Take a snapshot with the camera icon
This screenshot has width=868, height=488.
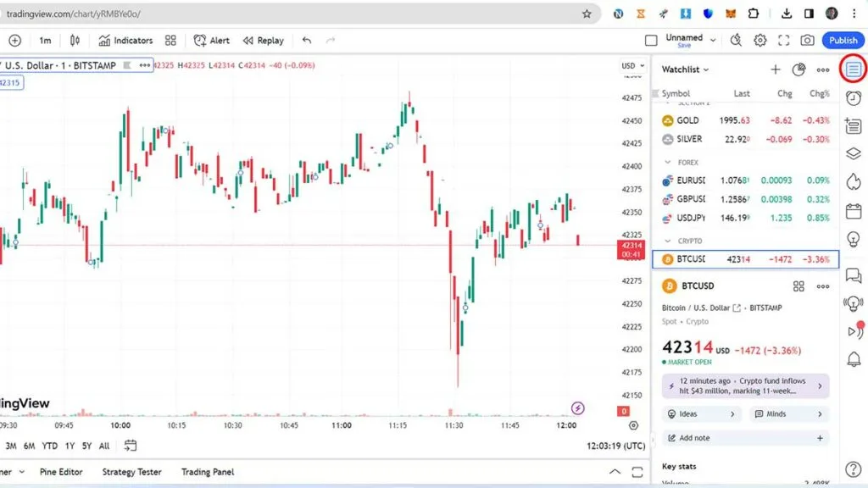click(807, 41)
